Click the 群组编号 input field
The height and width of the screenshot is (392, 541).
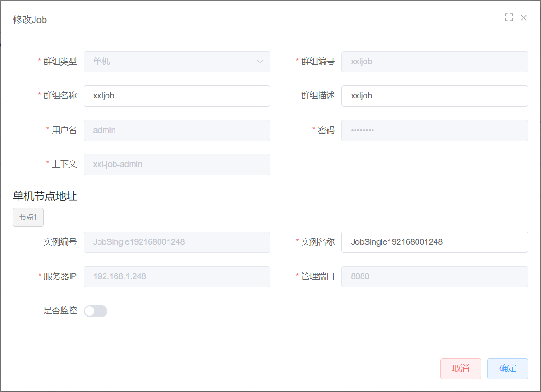click(x=435, y=62)
